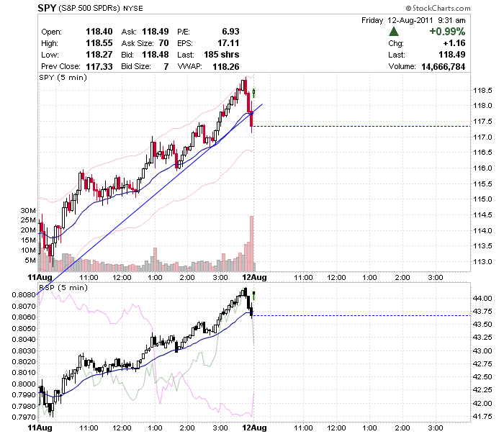Click the 5M volume axis label
Image resolution: width=504 pixels, height=434 pixels.
[x=30, y=261]
